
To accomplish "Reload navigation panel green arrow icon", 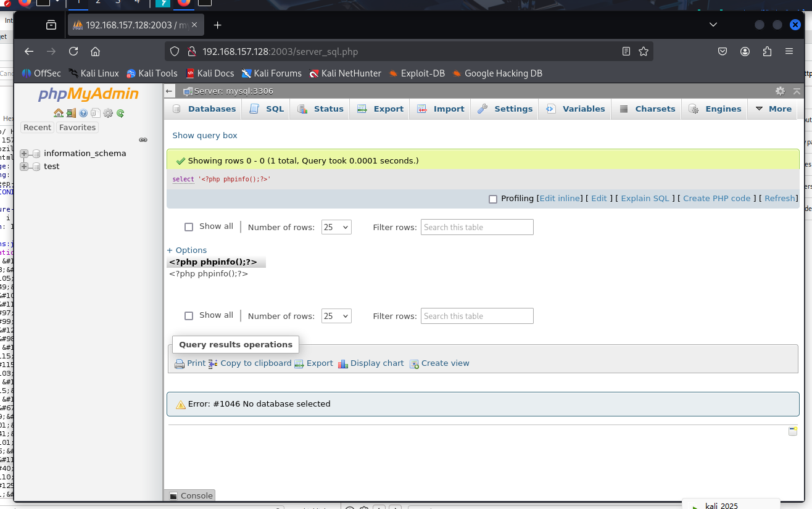I will 120,113.
